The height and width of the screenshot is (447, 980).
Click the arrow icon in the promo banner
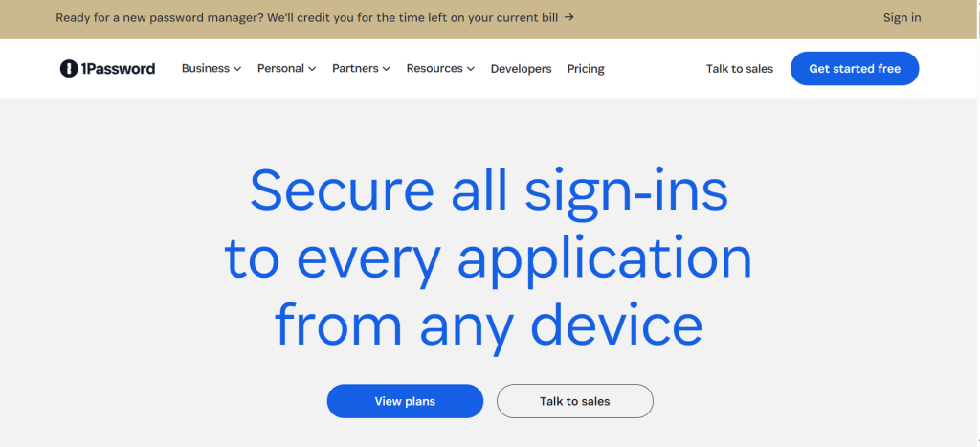(569, 17)
